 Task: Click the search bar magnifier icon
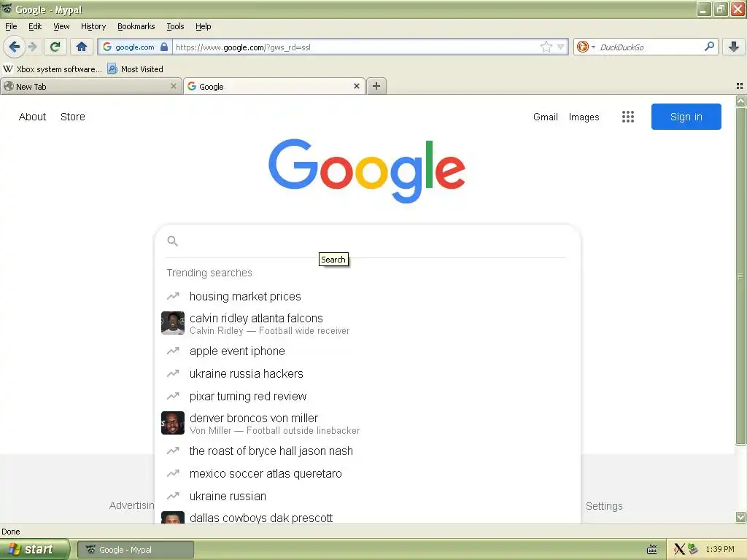[x=709, y=47]
